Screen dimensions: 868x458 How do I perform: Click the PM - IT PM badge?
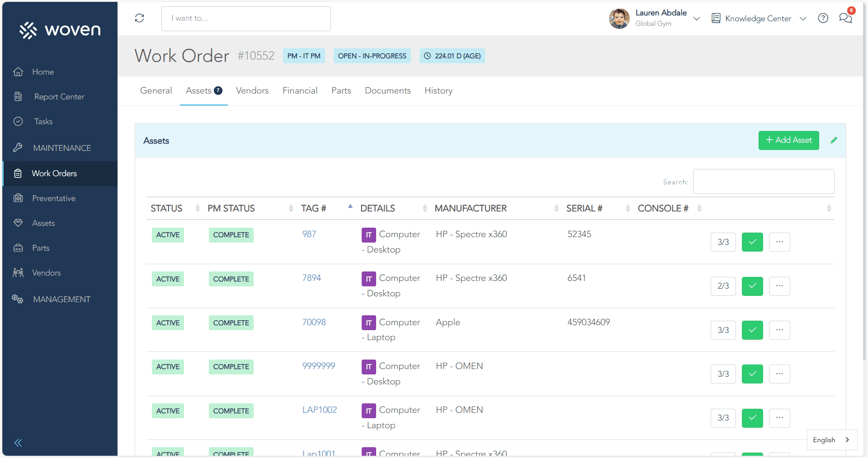[304, 56]
